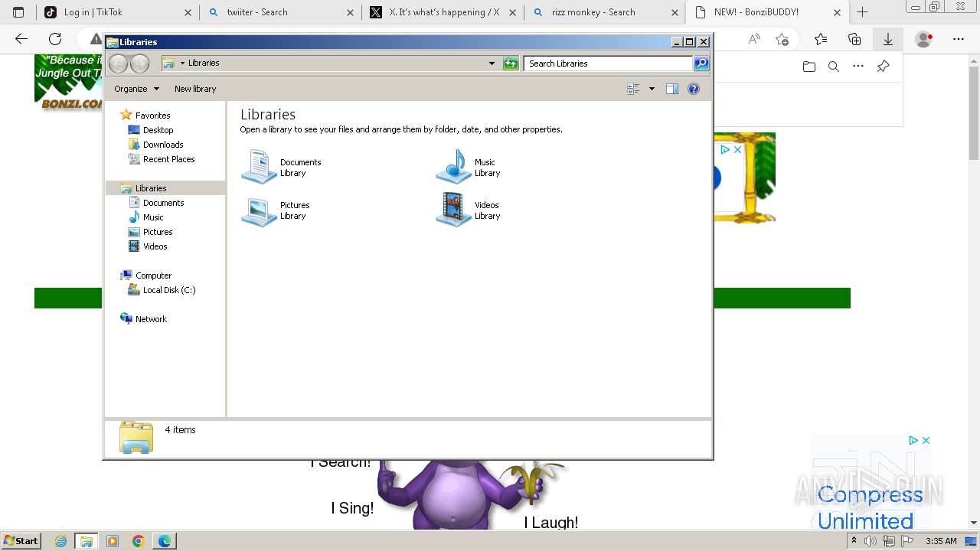
Task: Launch Internet Explorer from taskbar
Action: pos(61,541)
